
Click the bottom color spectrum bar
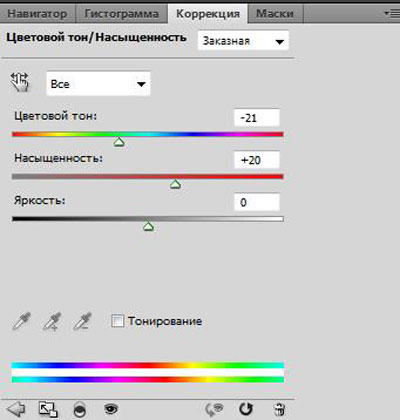tap(148, 379)
